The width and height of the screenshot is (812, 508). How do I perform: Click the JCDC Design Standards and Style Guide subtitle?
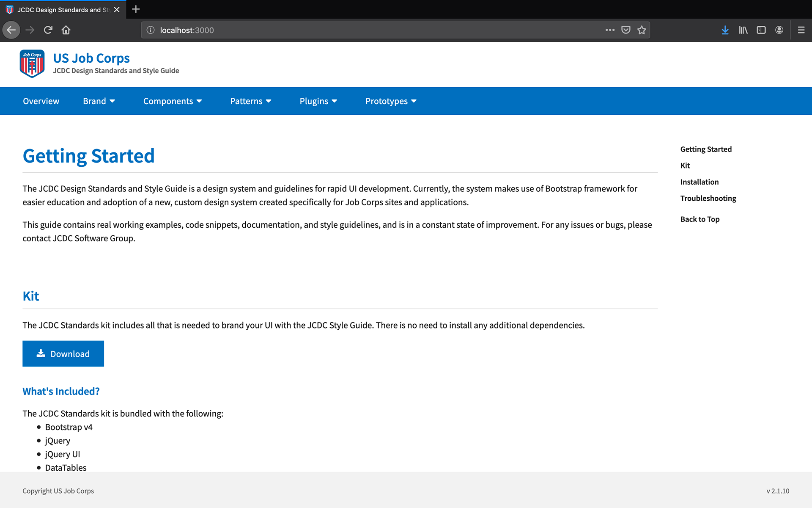tap(116, 71)
